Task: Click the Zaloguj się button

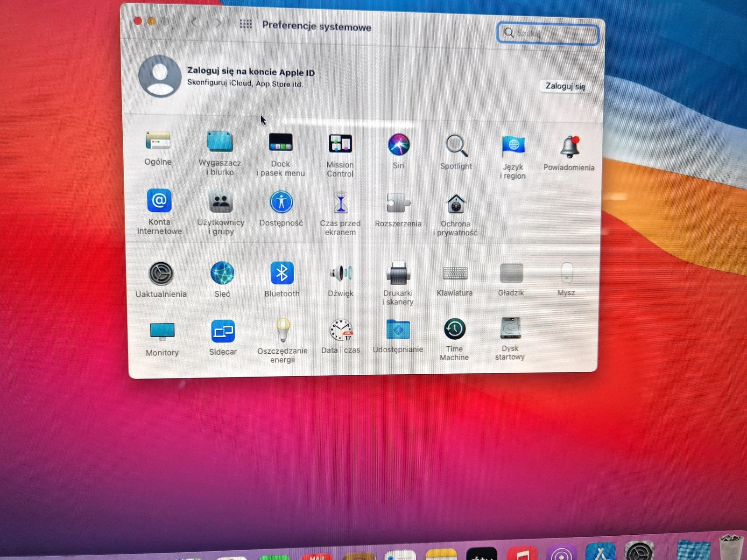Action: 565,86
